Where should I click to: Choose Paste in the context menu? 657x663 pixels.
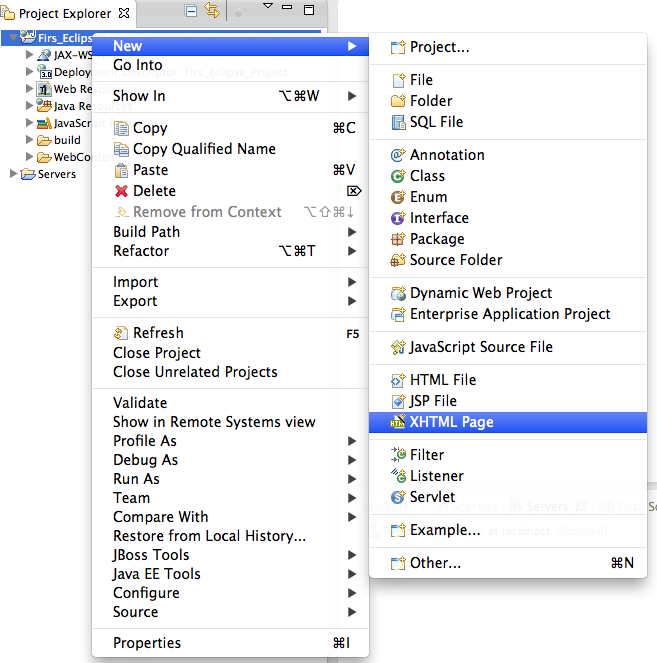click(230, 170)
